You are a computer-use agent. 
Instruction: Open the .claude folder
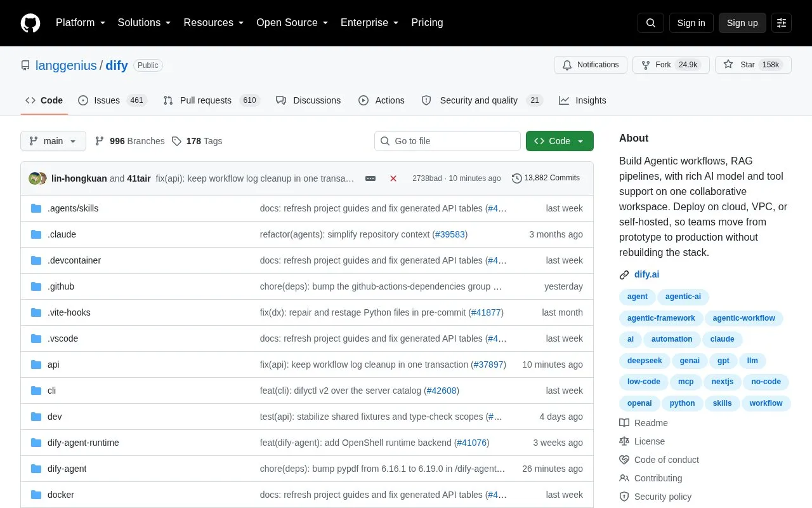coord(62,234)
